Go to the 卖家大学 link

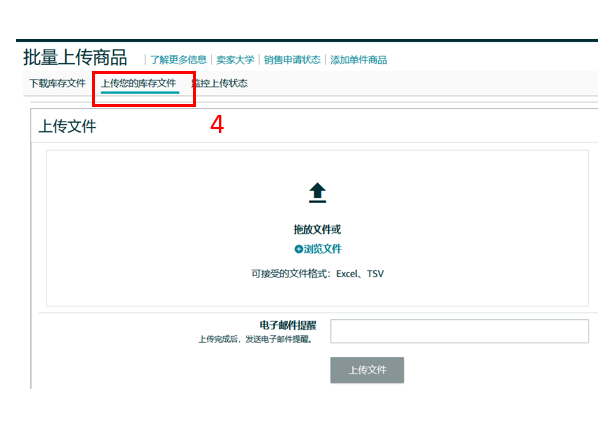pyautogui.click(x=236, y=60)
